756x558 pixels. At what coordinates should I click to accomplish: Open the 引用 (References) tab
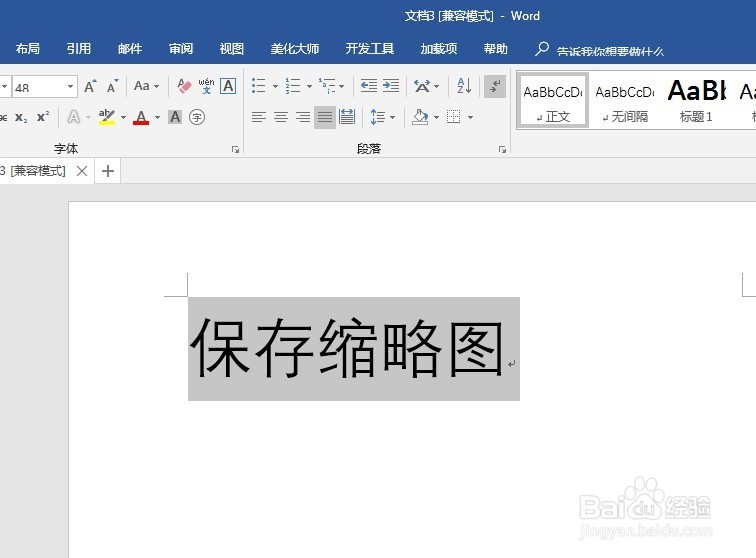[79, 49]
